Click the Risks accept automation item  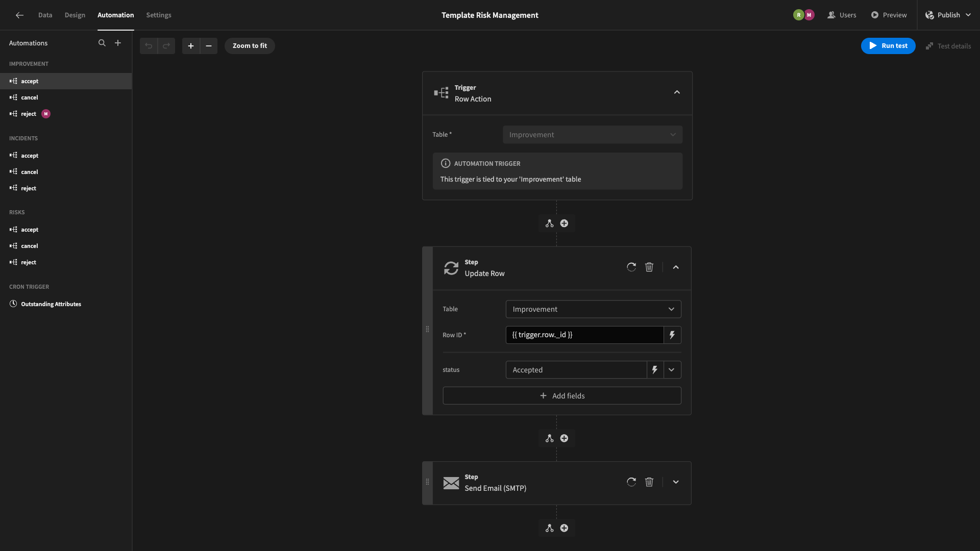coord(30,230)
